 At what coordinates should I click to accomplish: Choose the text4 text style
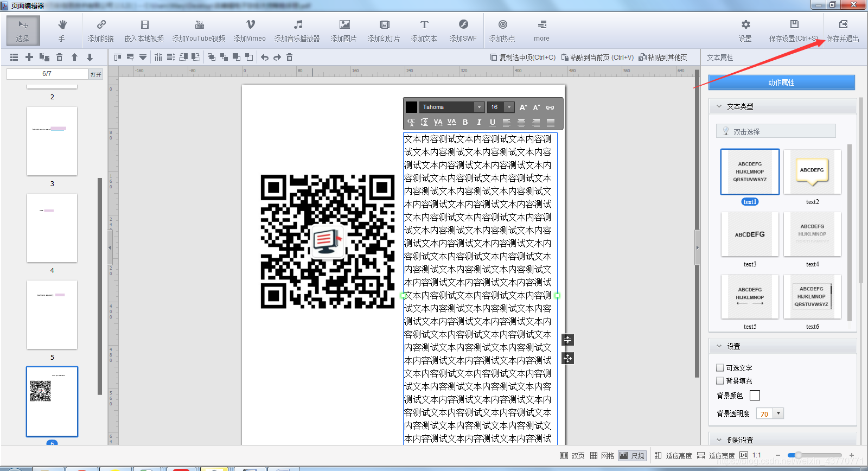coord(812,234)
